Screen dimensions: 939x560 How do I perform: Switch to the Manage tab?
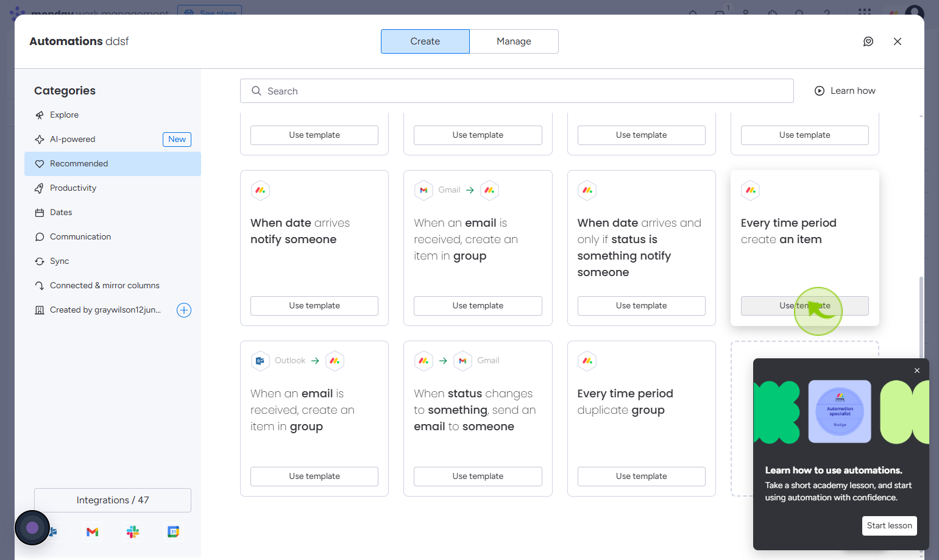(x=514, y=41)
